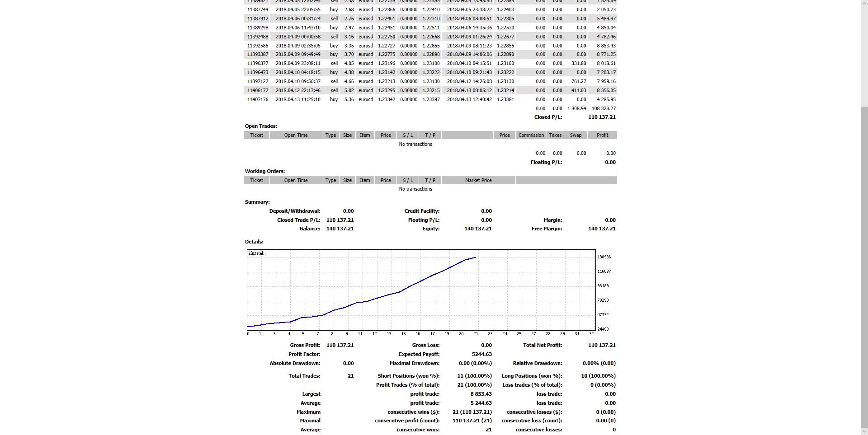Click Long Positions value 10 (100.00%)
The height and width of the screenshot is (435, 868).
pos(598,376)
